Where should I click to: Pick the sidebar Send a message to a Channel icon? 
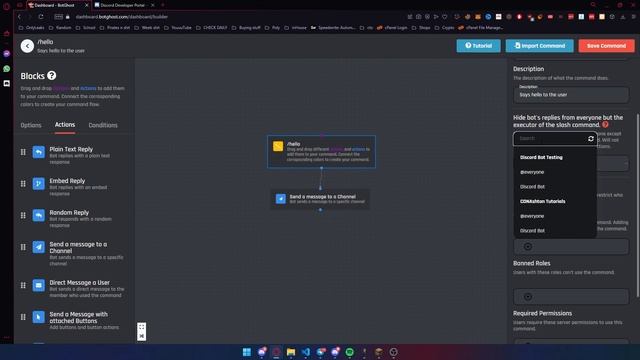point(39,247)
